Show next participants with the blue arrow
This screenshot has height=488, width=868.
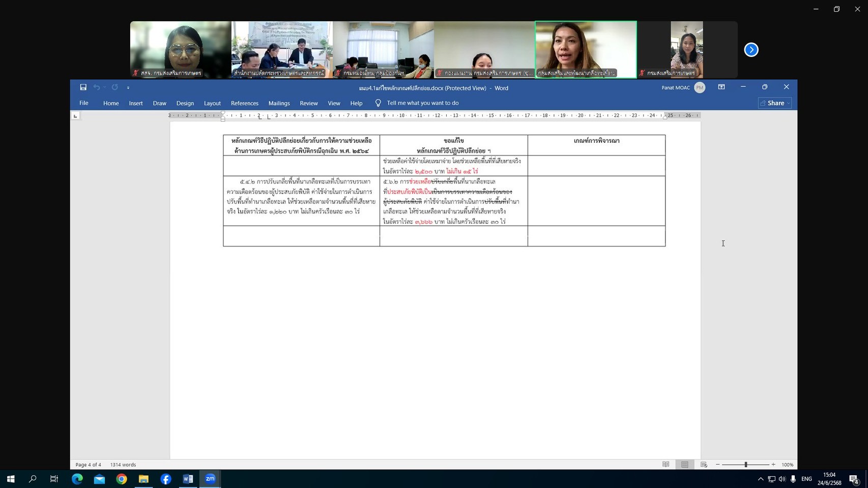point(751,50)
